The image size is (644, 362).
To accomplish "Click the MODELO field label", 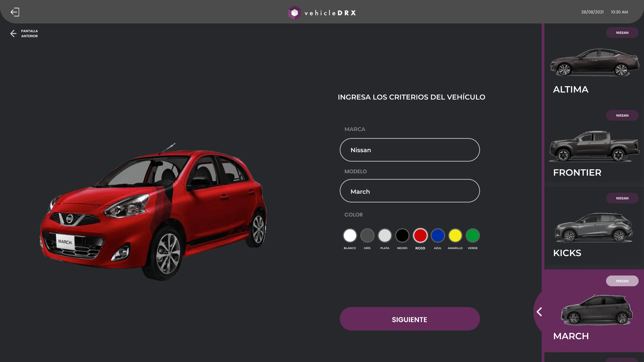I will click(x=356, y=172).
